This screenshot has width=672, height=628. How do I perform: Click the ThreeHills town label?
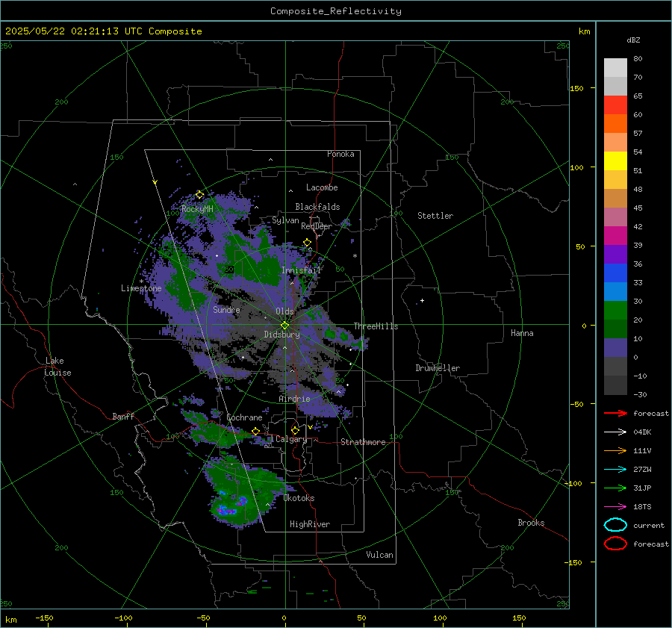pyautogui.click(x=376, y=326)
